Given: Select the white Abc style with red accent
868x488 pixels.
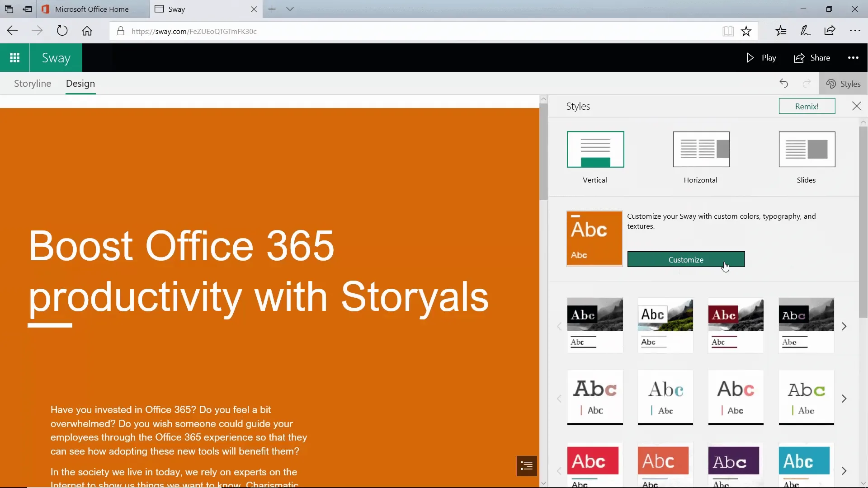Looking at the screenshot, I should (736, 398).
